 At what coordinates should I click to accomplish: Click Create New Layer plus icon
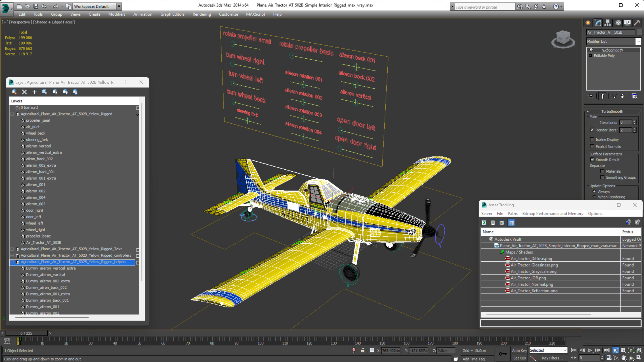coord(35,92)
